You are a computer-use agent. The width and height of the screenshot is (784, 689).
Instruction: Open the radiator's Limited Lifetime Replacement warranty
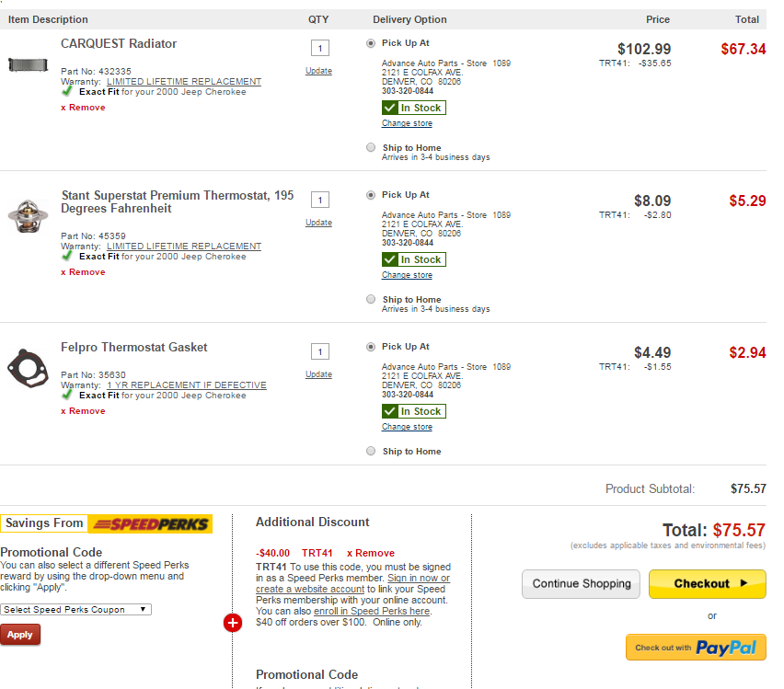pyautogui.click(x=183, y=82)
